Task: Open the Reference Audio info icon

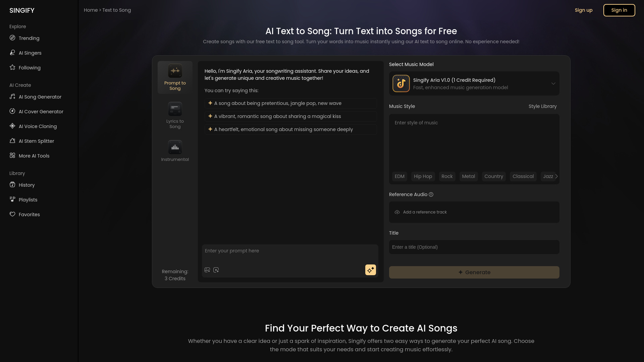Action: click(431, 194)
